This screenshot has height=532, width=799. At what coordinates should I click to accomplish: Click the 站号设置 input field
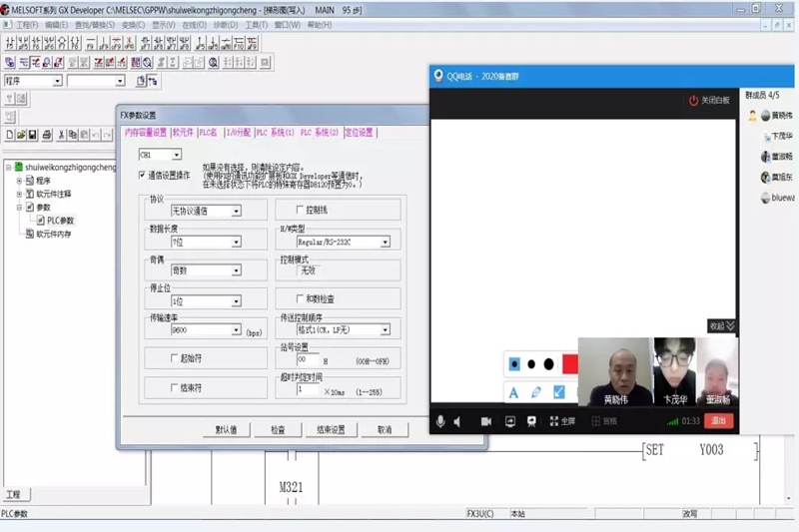(x=308, y=359)
